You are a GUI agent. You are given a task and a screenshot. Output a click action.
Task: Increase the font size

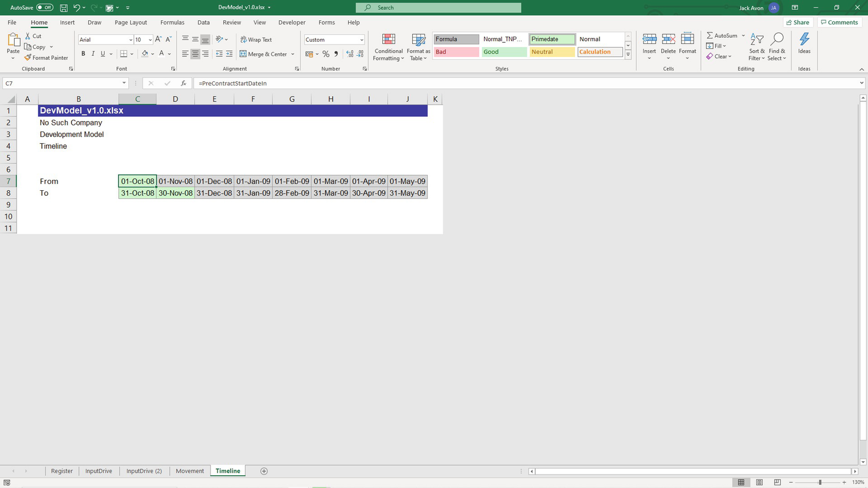coord(158,40)
